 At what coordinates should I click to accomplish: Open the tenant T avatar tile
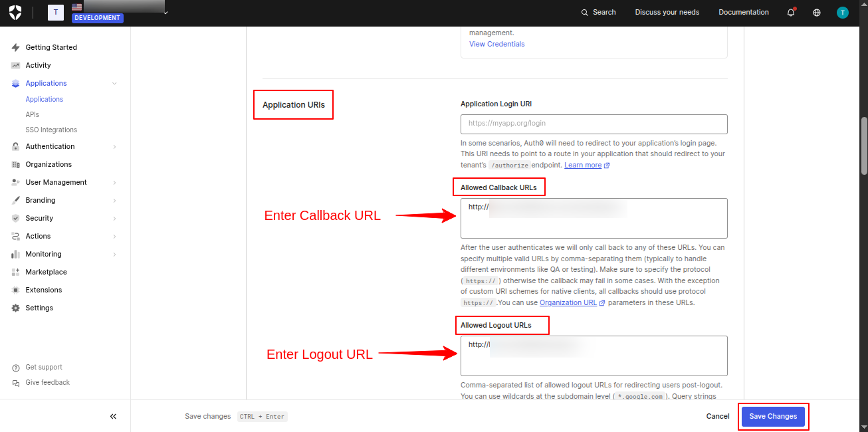click(56, 12)
